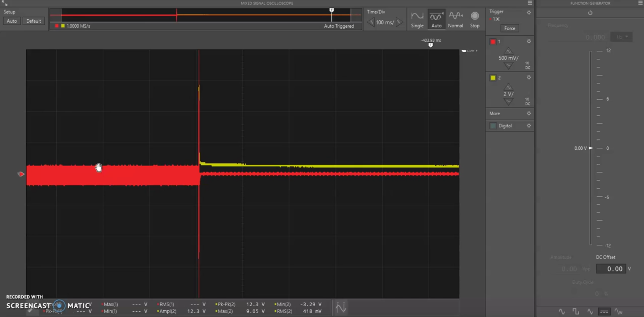The image size is (644, 317).
Task: Decrease channel 1 volts per division
Action: pyautogui.click(x=508, y=65)
